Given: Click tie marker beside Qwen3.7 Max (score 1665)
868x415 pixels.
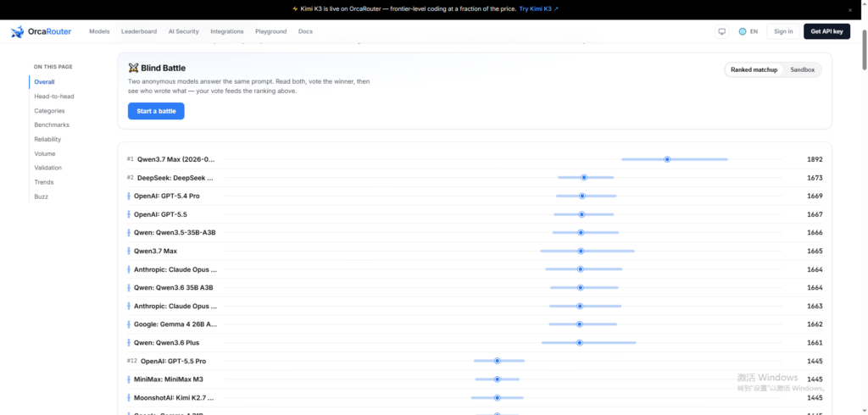Looking at the screenshot, I should (x=129, y=251).
